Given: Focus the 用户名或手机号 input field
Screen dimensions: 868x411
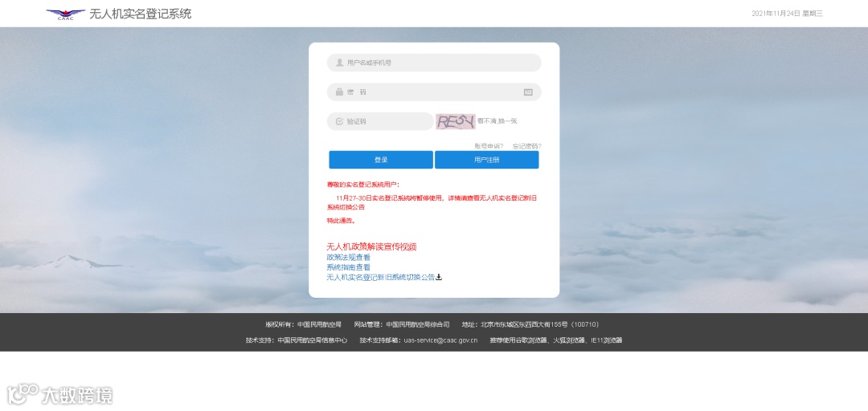Looking at the screenshot, I should [x=434, y=63].
